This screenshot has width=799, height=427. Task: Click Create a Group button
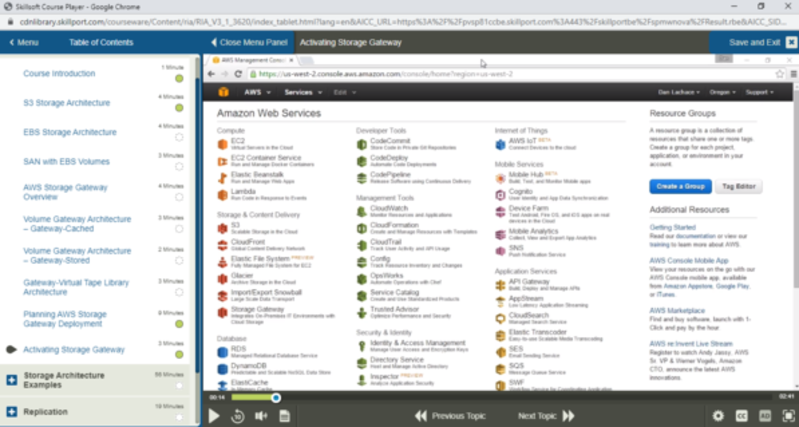680,186
